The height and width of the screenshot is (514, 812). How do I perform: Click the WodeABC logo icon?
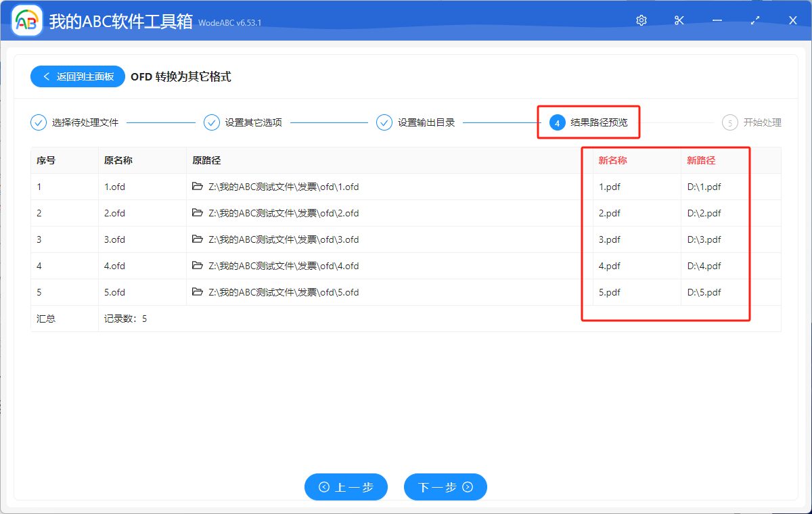[26, 20]
